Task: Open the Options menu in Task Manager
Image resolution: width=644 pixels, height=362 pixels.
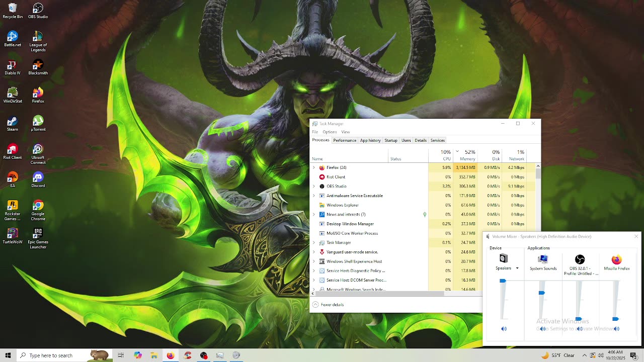Action: 330,132
